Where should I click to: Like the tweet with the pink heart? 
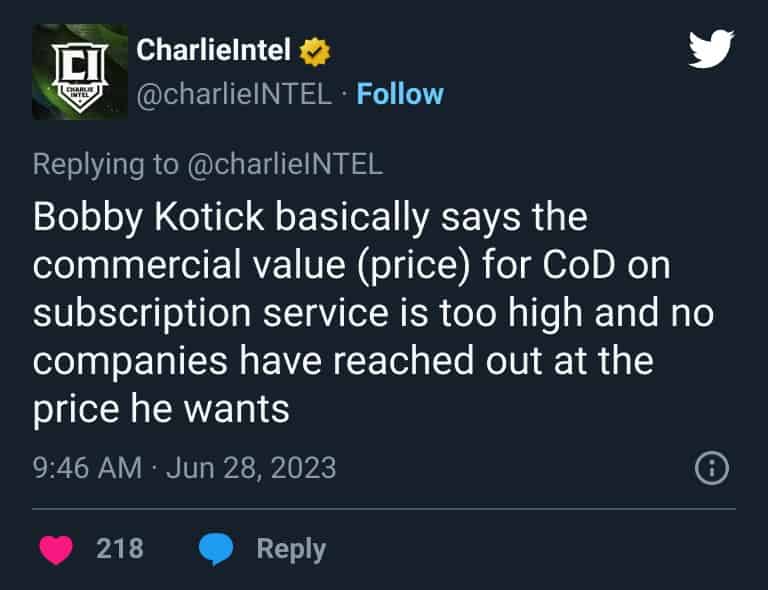pos(56,549)
